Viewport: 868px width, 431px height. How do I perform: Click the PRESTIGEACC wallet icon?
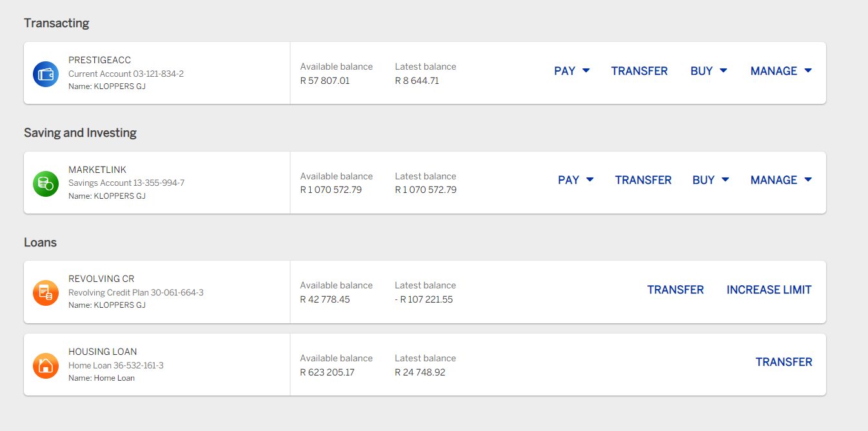click(46, 74)
